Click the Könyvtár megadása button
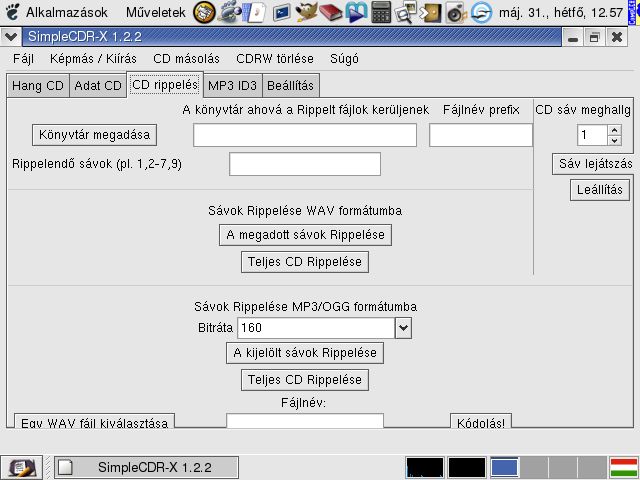This screenshot has height=480, width=640. tap(95, 134)
